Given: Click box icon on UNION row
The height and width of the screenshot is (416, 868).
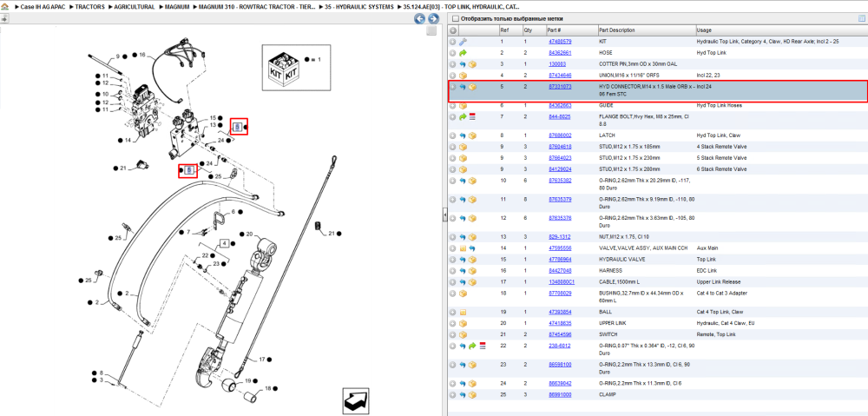Looking at the screenshot, I should pos(464,76).
